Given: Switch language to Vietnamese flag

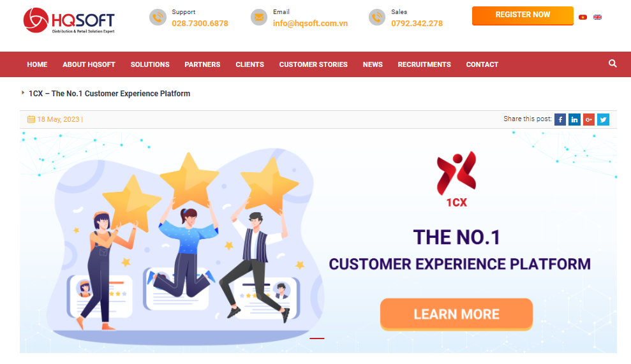Looking at the screenshot, I should [583, 17].
